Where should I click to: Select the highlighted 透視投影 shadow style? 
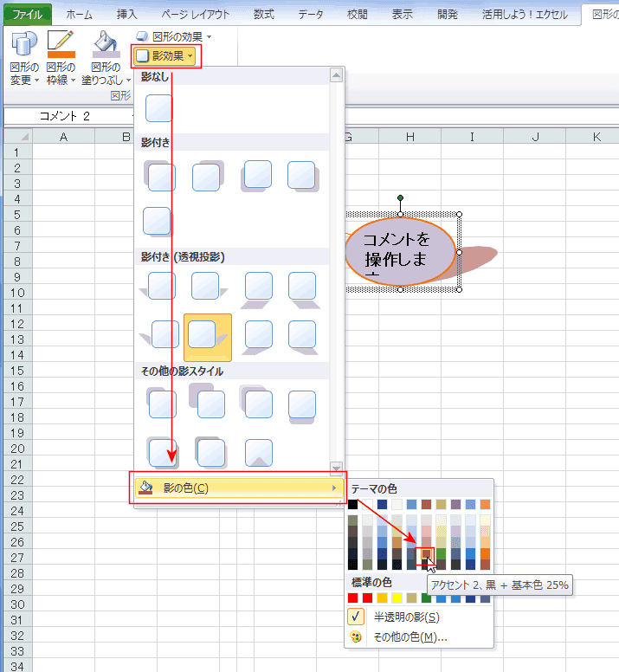coord(208,337)
